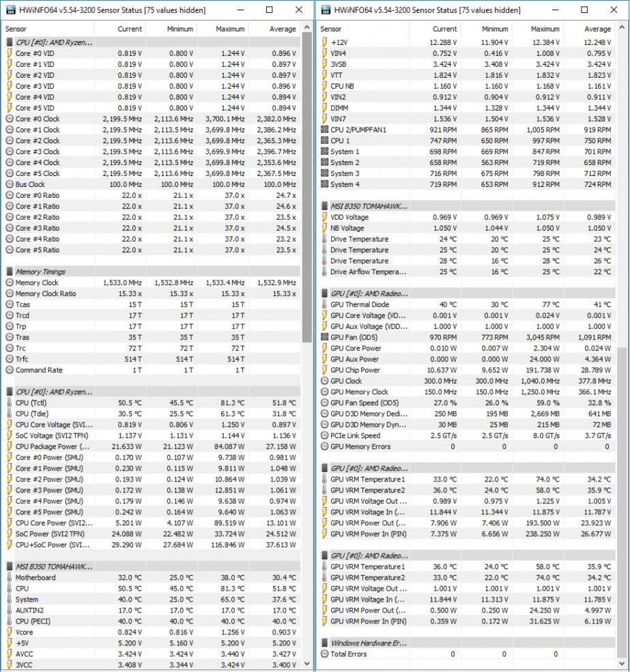The image size is (630, 672).
Task: Click the fan icon beside CPU 2/PUMPFAN1
Action: coord(325,130)
